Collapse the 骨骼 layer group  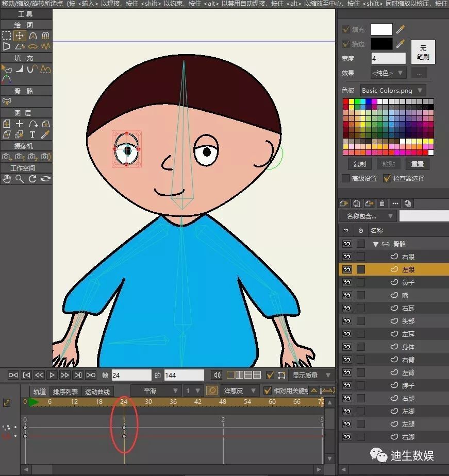click(375, 244)
